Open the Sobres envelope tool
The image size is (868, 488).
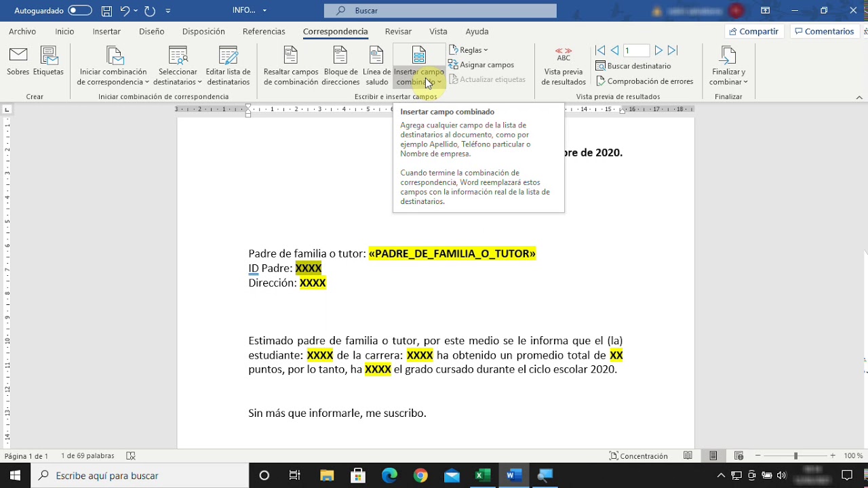18,61
